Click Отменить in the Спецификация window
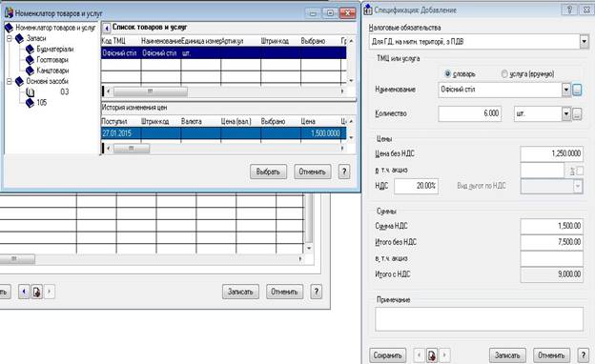This screenshot has width=595, height=364. (x=551, y=355)
